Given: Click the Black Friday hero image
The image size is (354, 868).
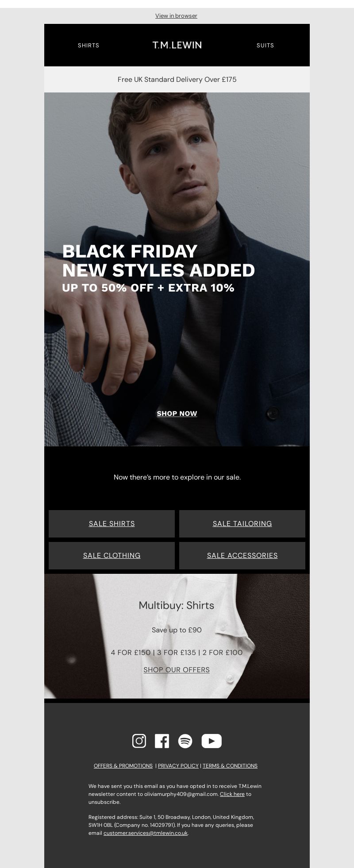Looking at the screenshot, I should point(177,269).
